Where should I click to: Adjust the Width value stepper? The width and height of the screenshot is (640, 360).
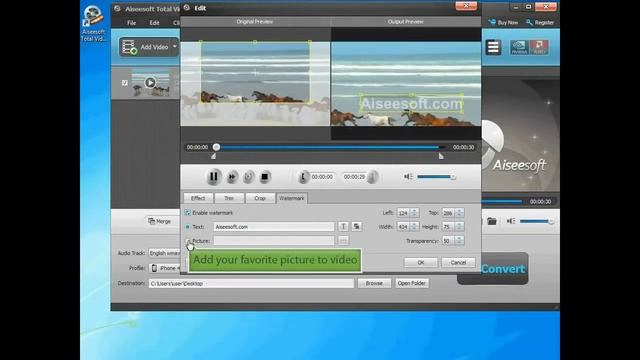click(x=414, y=227)
